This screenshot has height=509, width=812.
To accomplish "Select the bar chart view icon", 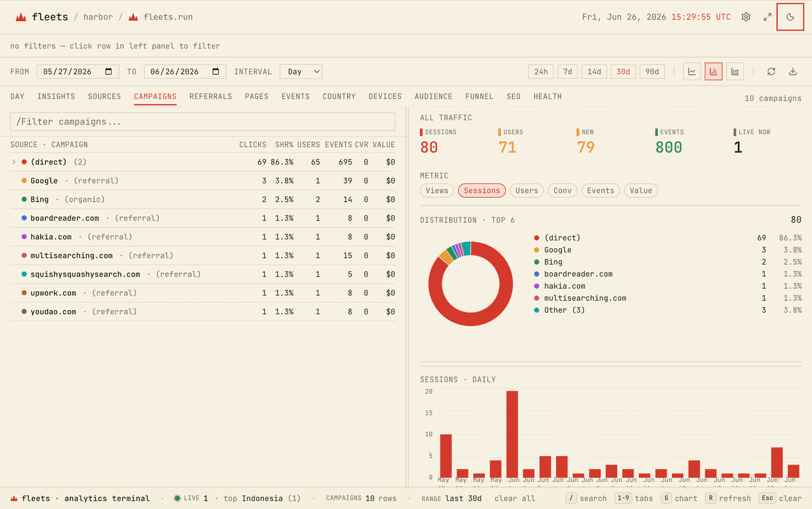I will (713, 72).
